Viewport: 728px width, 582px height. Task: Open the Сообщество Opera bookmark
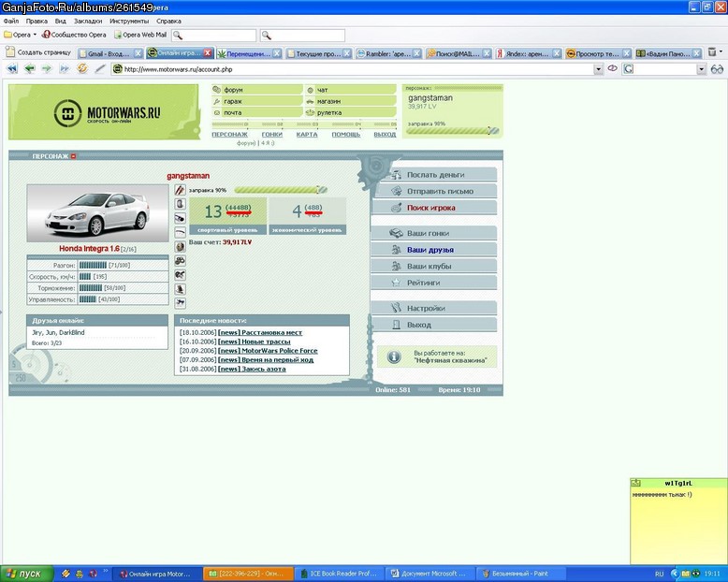click(x=74, y=35)
